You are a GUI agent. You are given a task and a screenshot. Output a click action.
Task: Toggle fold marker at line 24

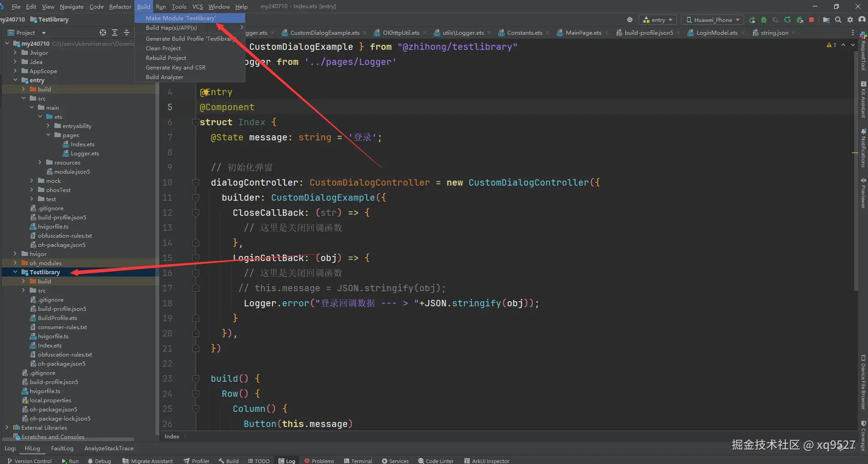(196, 394)
